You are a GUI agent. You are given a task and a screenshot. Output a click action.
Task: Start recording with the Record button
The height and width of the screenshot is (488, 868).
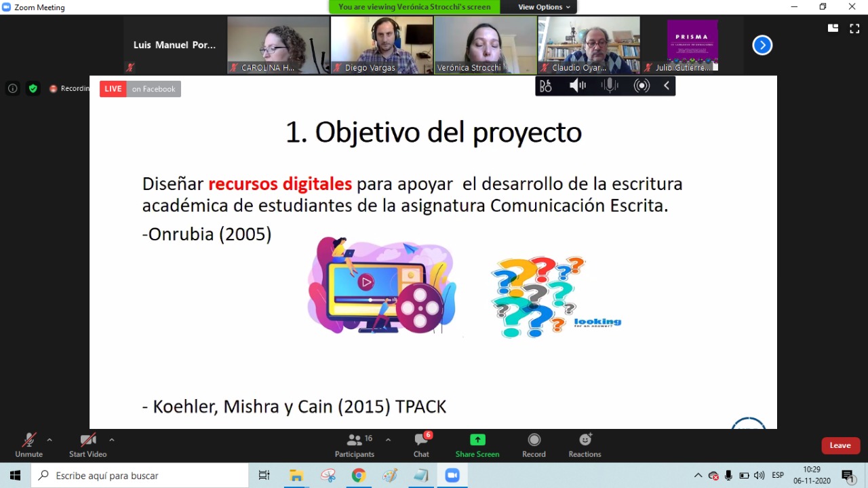coord(534,445)
